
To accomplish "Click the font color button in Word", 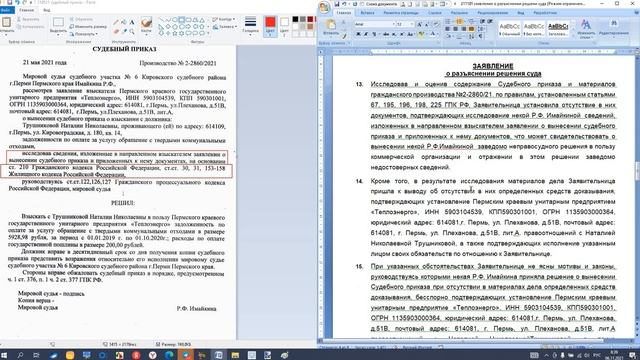I will click(x=432, y=34).
